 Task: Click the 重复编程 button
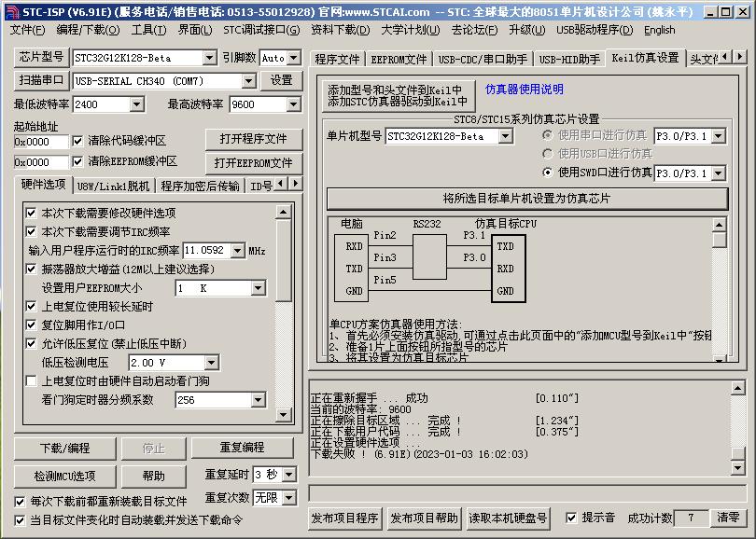click(242, 448)
